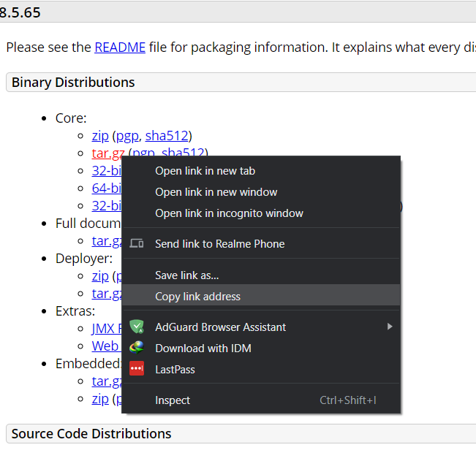
Task: Click the red LastPass icon
Action: [137, 369]
